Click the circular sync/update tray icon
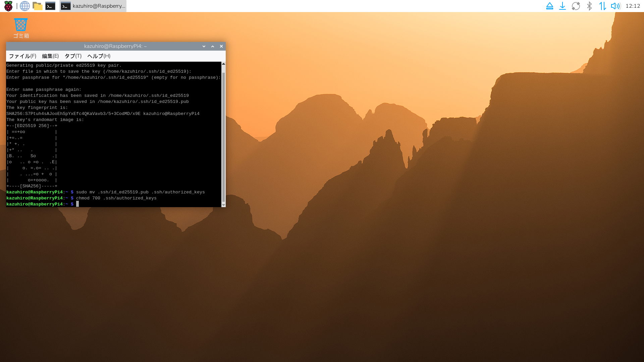This screenshot has width=644, height=362. click(576, 6)
